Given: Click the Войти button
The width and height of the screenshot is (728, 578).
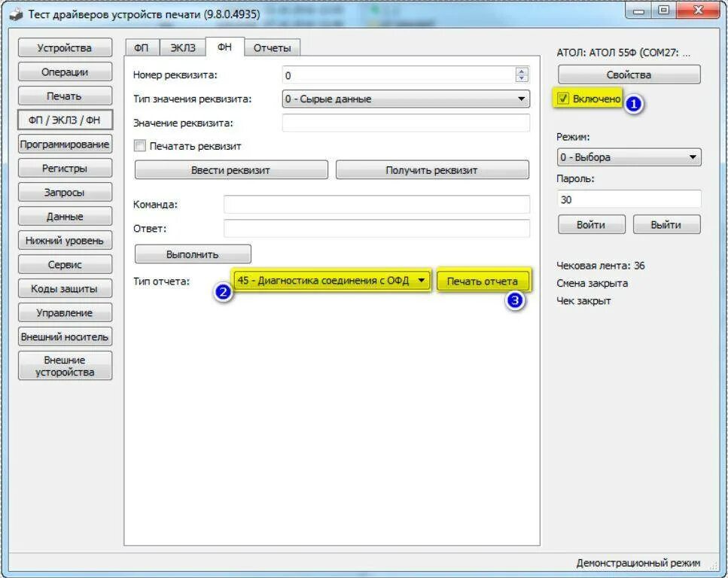Looking at the screenshot, I should [591, 225].
